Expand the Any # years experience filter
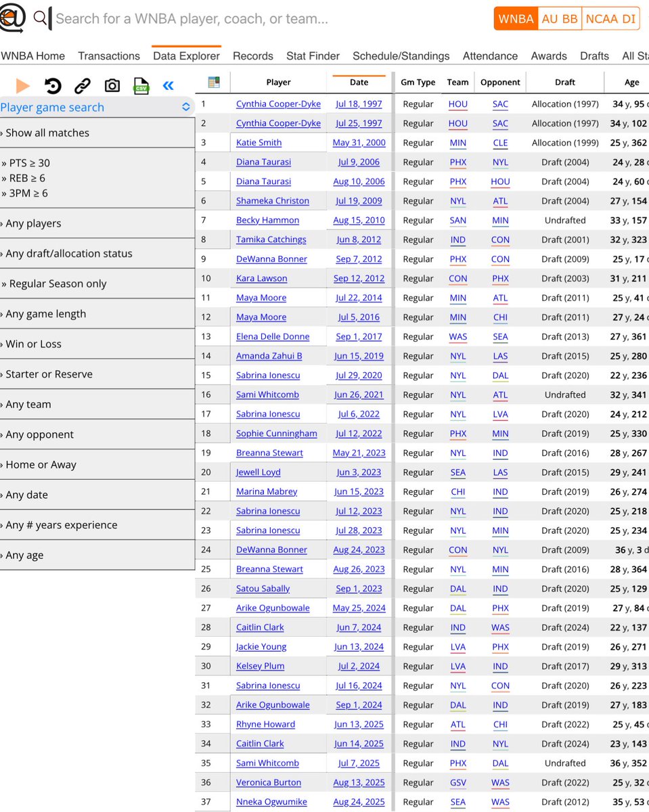Image resolution: width=649 pixels, height=812 pixels. pos(97,525)
